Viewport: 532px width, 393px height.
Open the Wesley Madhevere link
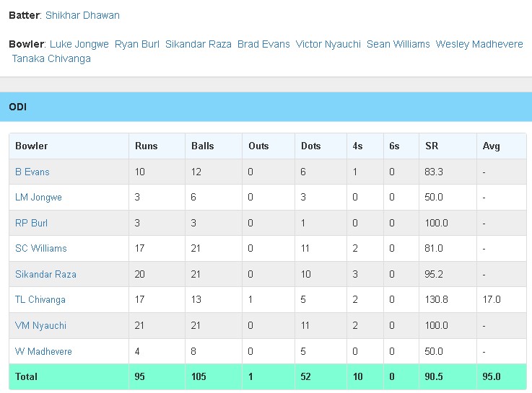coord(479,44)
